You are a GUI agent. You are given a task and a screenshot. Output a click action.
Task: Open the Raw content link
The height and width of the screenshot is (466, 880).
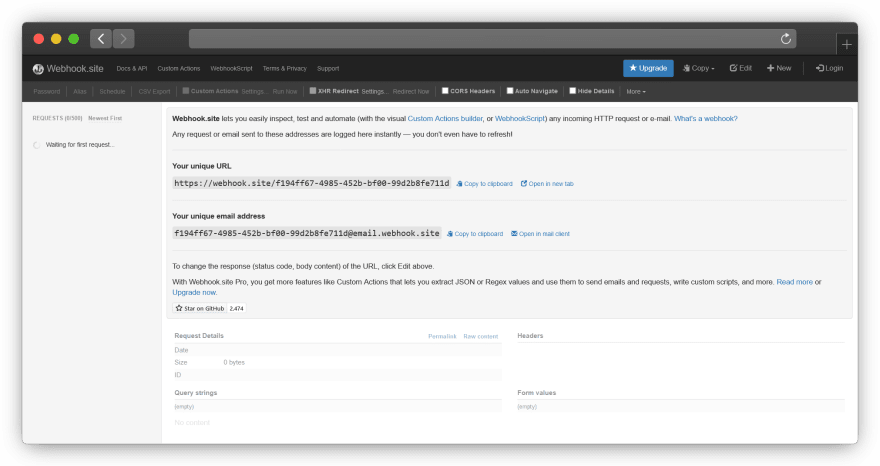(x=480, y=336)
